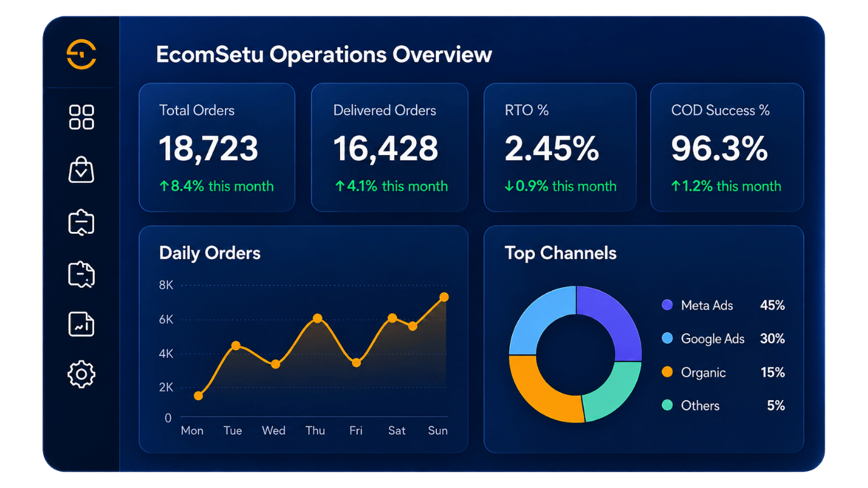The width and height of the screenshot is (868, 488).
Task: Click the Others teal legend dot
Action: [667, 405]
